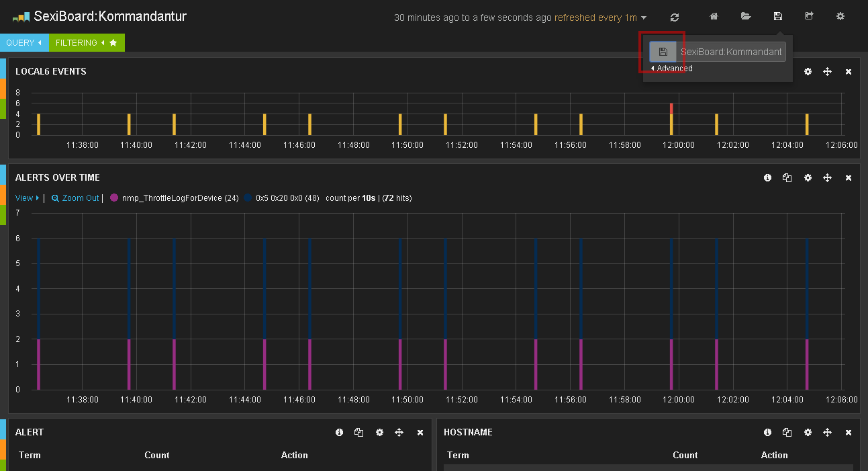Image resolution: width=868 pixels, height=471 pixels.
Task: Remove the ALERTS OVER TIME panel
Action: [x=849, y=178]
